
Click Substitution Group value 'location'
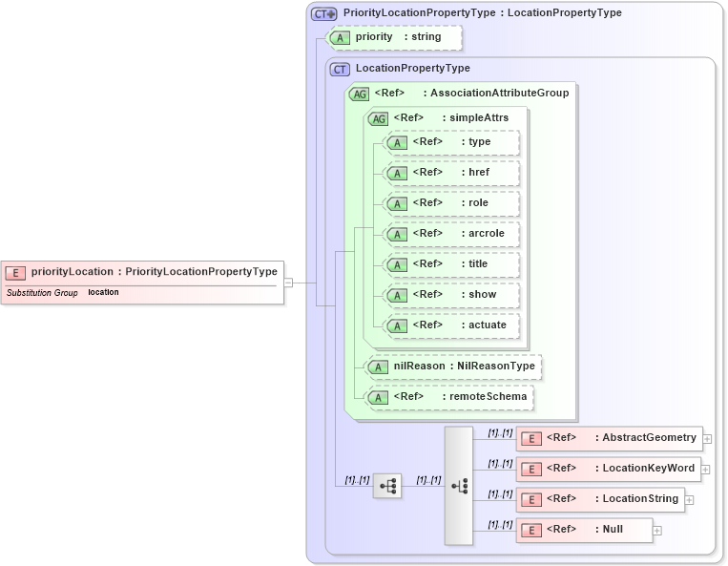point(103,292)
